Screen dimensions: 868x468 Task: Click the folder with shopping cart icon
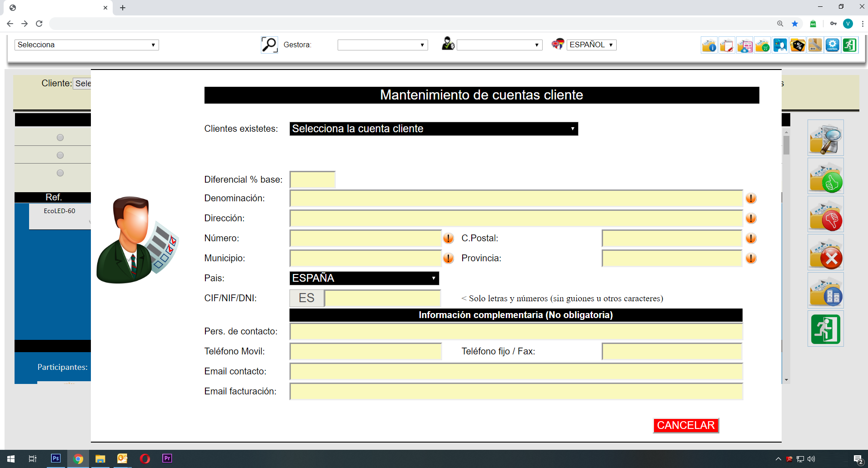click(762, 45)
